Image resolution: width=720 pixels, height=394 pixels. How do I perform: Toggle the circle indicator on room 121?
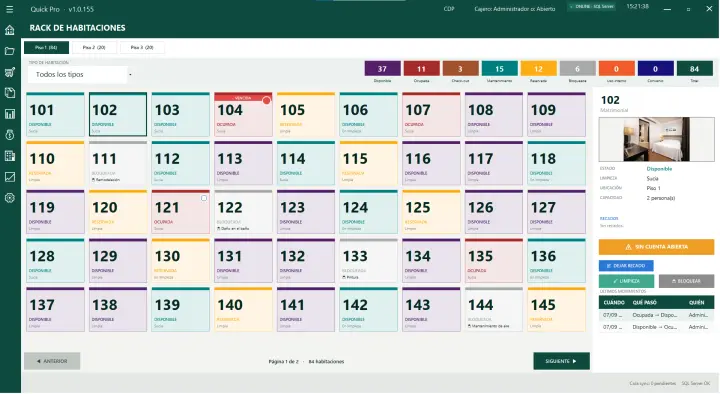coord(204,198)
